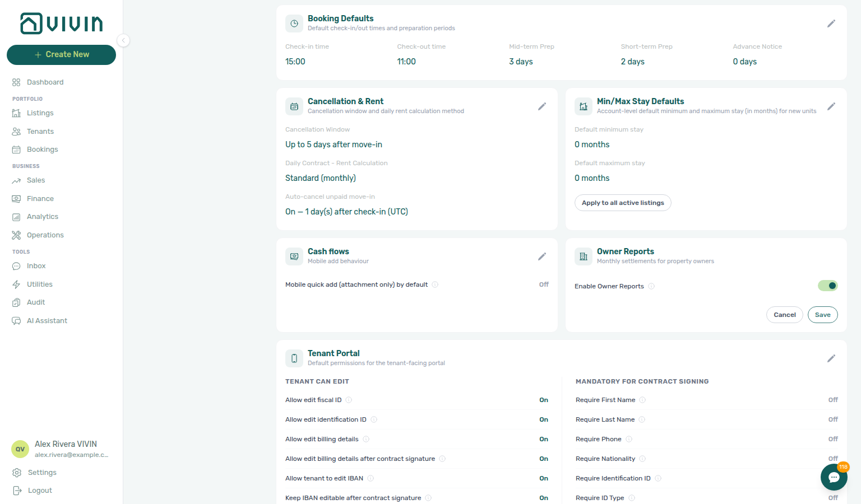Collapse the sidebar with the chevron button

123,40
